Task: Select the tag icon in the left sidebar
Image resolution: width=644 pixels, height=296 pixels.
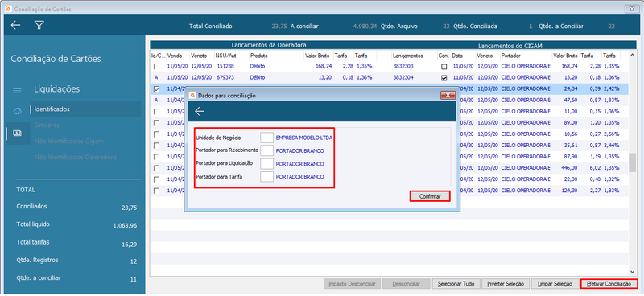Action: [17, 111]
